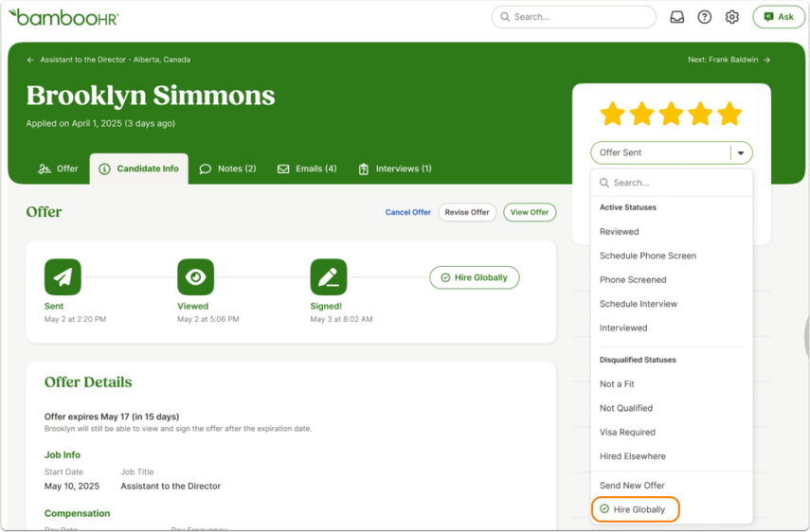Click the Sent paper plane icon
Screen dimensions: 810x532
tap(63, 277)
